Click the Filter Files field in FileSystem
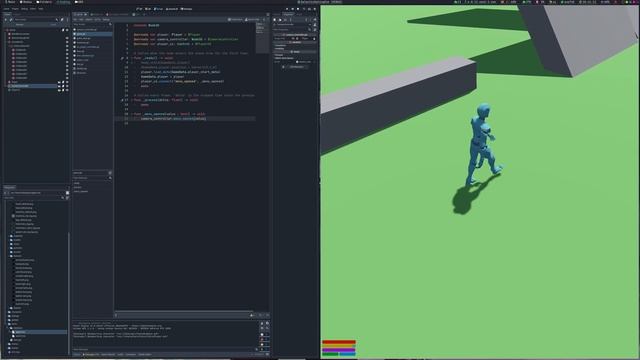640x360 pixels. [x=33, y=198]
